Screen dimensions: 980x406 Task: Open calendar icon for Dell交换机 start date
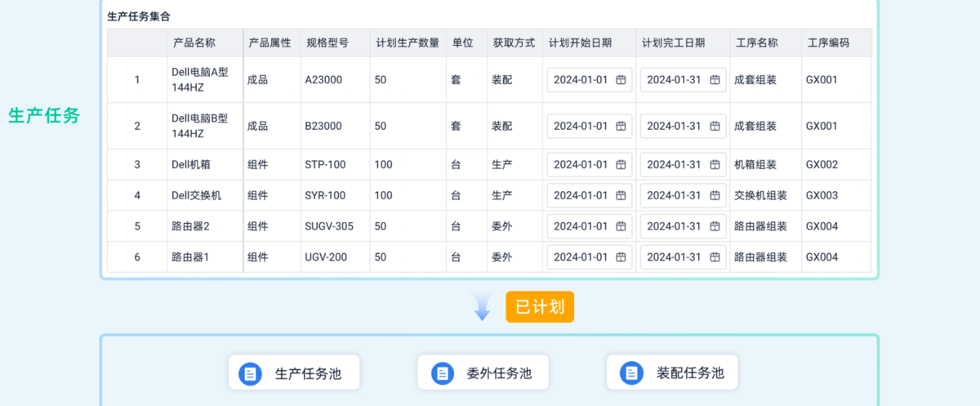click(x=621, y=195)
